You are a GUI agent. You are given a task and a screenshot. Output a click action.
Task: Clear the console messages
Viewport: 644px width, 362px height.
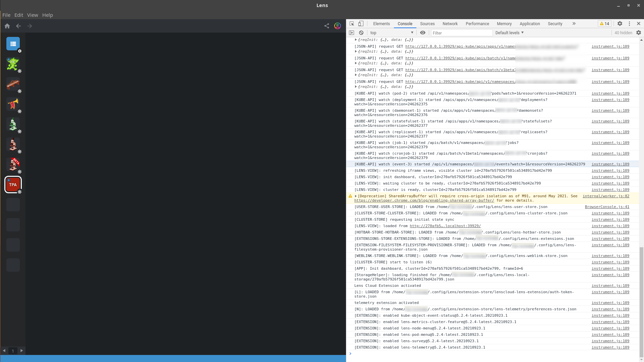[x=361, y=33]
